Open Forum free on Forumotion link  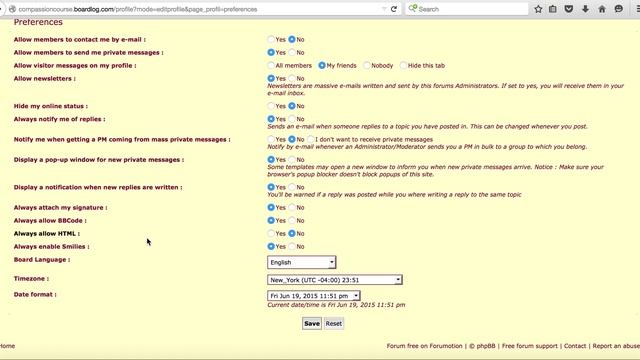(424, 346)
